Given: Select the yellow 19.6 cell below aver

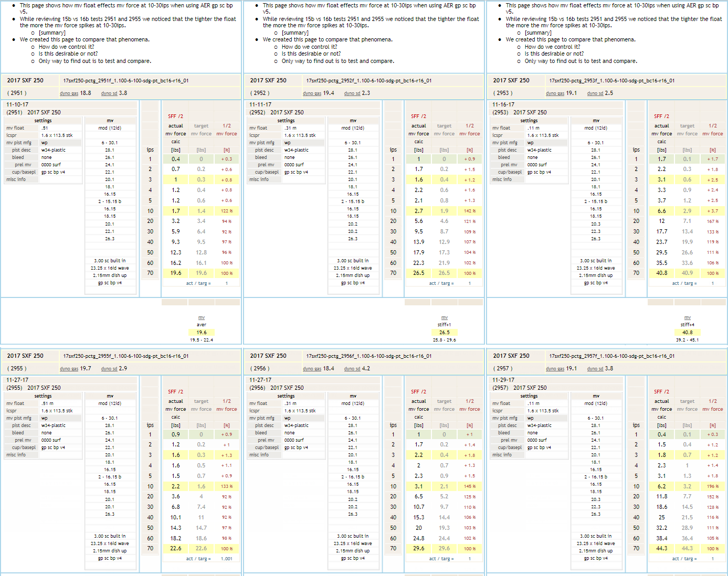Looking at the screenshot, I should (x=202, y=332).
